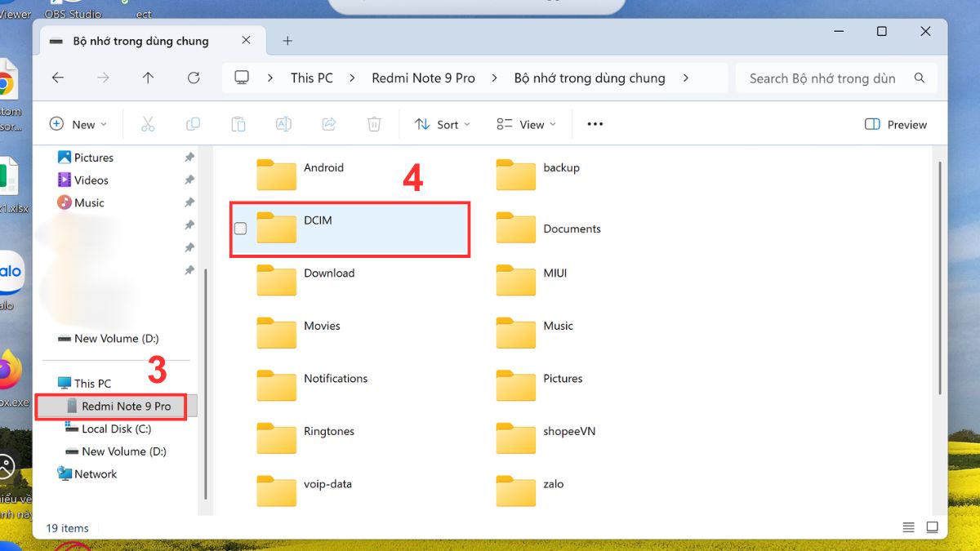Viewport: 980px width, 551px height.
Task: Click the Delete trash icon
Action: pos(374,124)
